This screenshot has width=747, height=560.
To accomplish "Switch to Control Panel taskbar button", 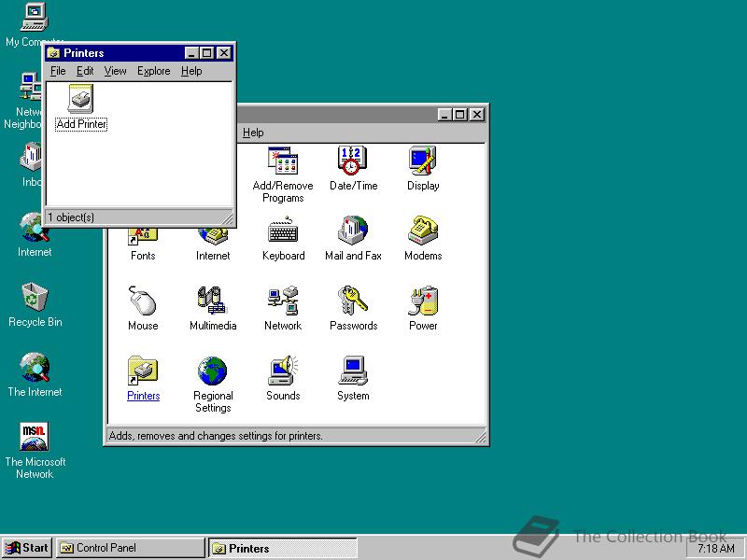I will 130,548.
